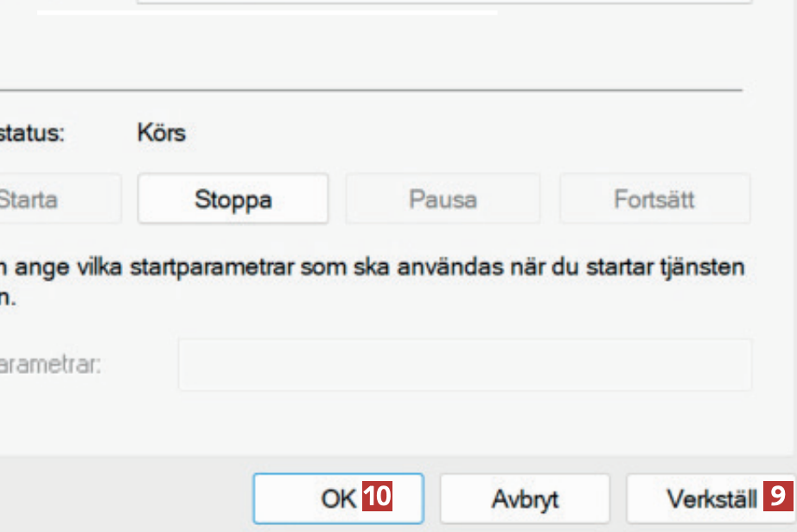
Task: Click the "Körs" status value
Action: [161, 134]
